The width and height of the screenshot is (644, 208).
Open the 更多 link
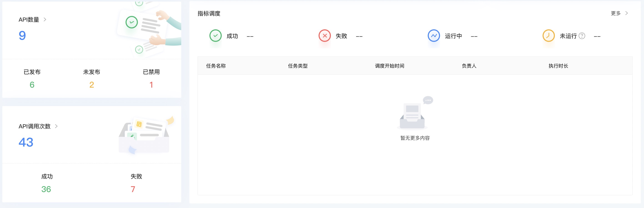(x=616, y=13)
